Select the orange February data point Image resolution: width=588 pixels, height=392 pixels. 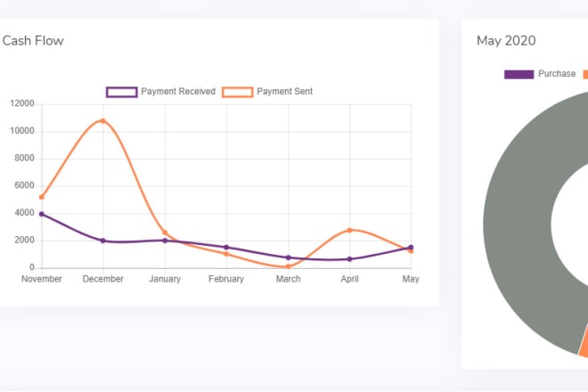click(x=226, y=254)
